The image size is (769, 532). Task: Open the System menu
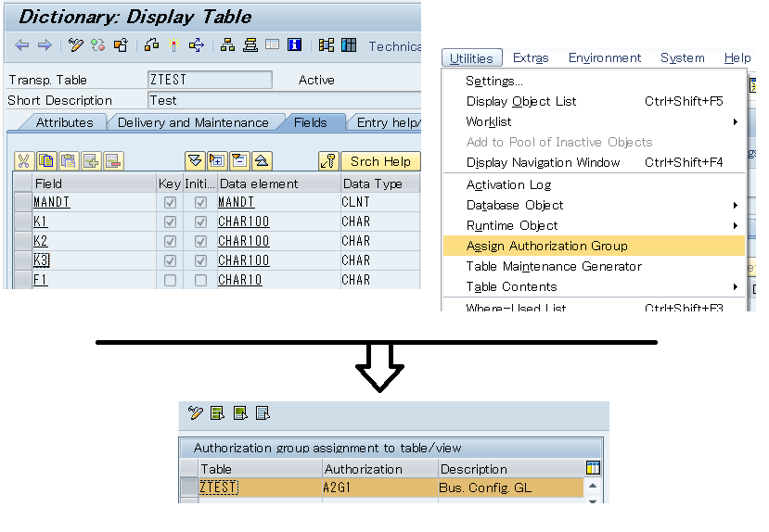click(682, 57)
